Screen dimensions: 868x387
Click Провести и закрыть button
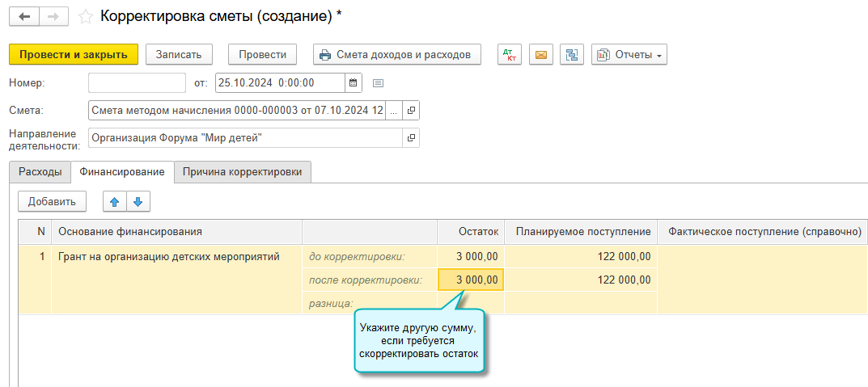coord(73,55)
